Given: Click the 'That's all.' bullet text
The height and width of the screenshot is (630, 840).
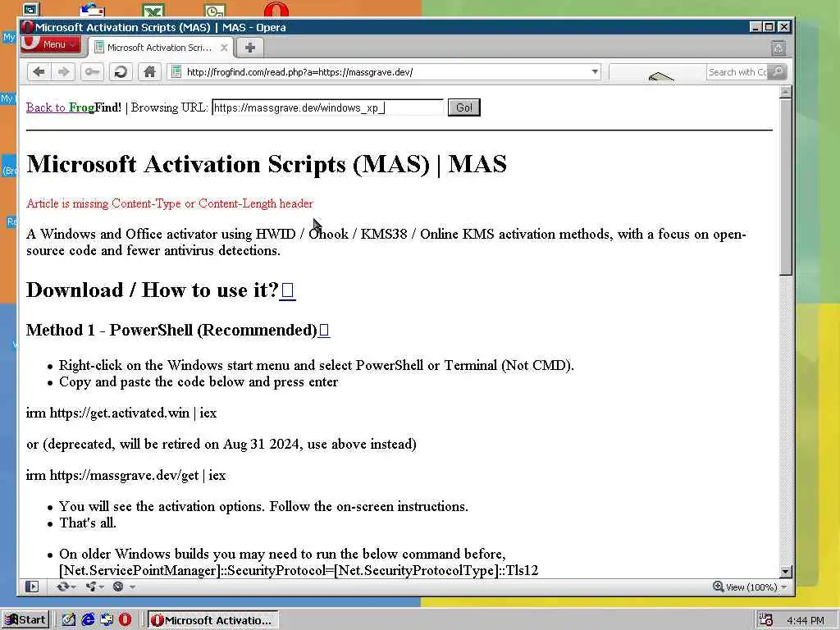Looking at the screenshot, I should click(x=87, y=523).
